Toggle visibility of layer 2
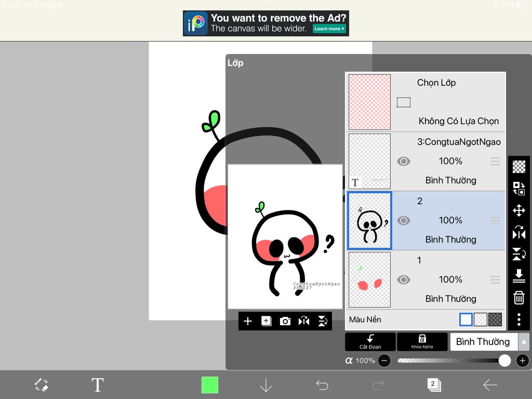This screenshot has width=532, height=399. [404, 220]
